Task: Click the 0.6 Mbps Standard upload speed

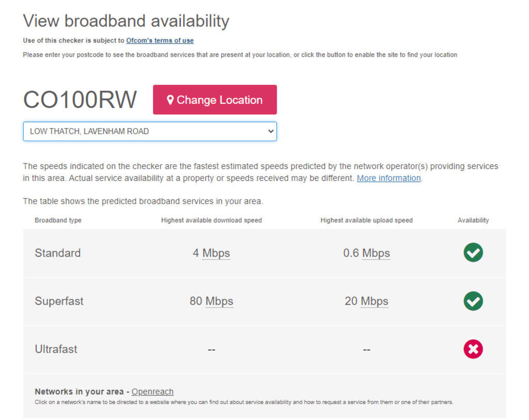Action: pos(366,253)
